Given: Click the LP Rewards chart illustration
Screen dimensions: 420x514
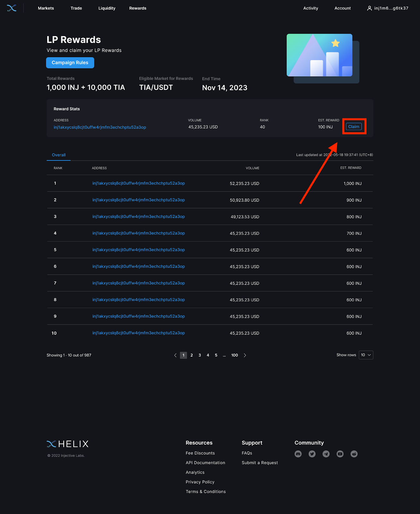Looking at the screenshot, I should click(x=323, y=58).
